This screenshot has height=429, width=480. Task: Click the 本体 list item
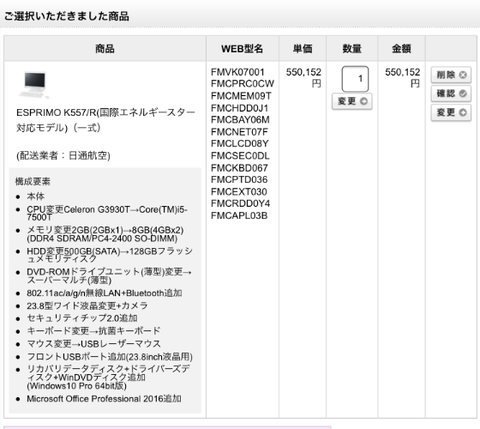(x=36, y=197)
